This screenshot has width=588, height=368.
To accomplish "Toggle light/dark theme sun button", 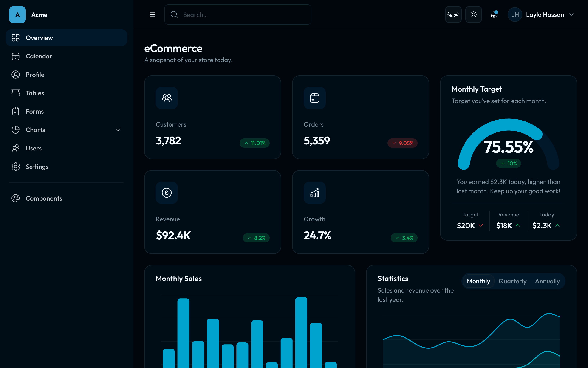I will click(474, 14).
